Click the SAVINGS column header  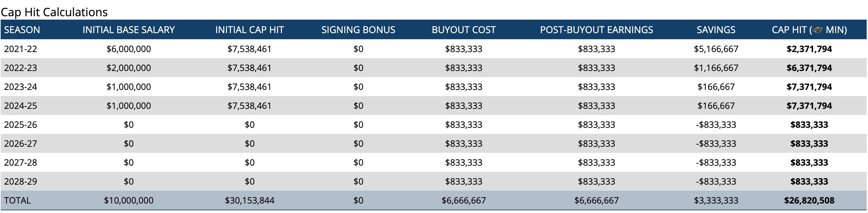716,30
